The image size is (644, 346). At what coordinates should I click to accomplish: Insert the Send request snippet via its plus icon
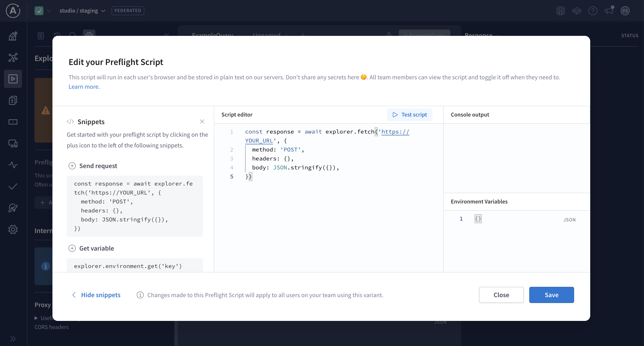click(72, 166)
